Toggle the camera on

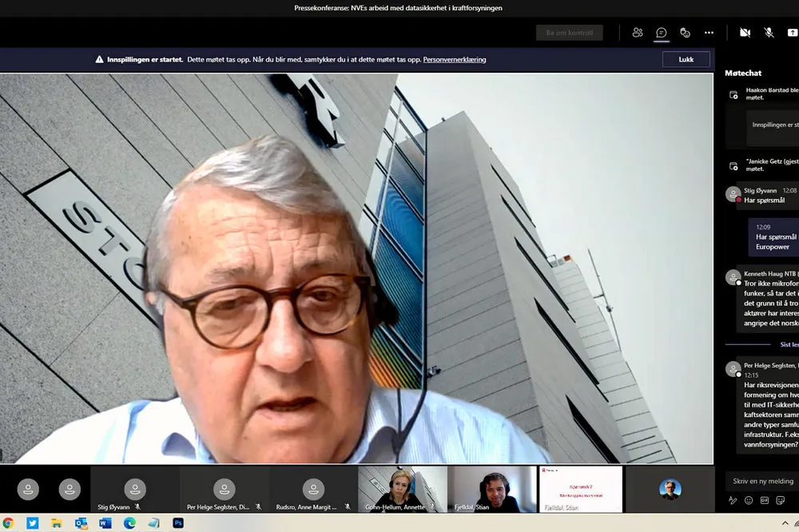(x=745, y=33)
